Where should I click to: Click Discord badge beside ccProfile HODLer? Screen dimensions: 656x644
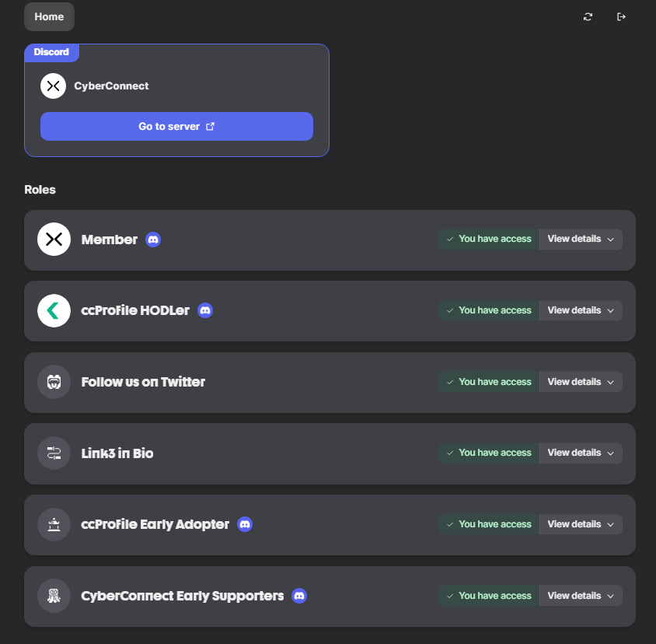pyautogui.click(x=205, y=310)
